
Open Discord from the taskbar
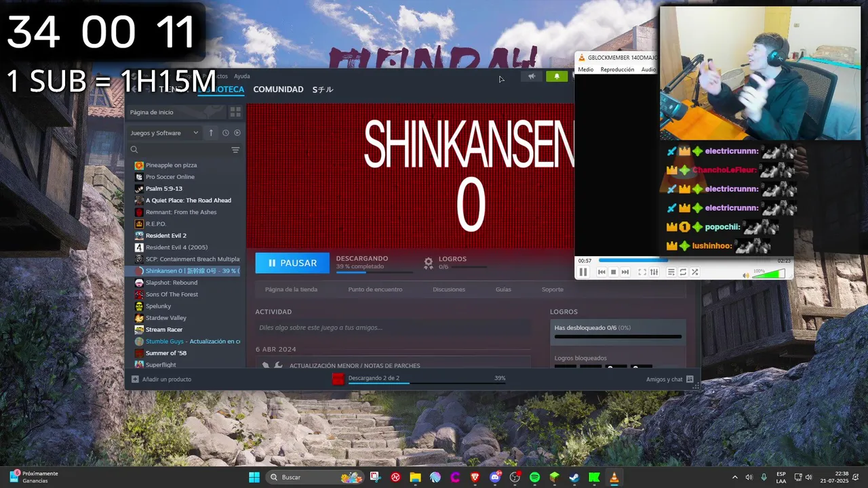(x=495, y=477)
